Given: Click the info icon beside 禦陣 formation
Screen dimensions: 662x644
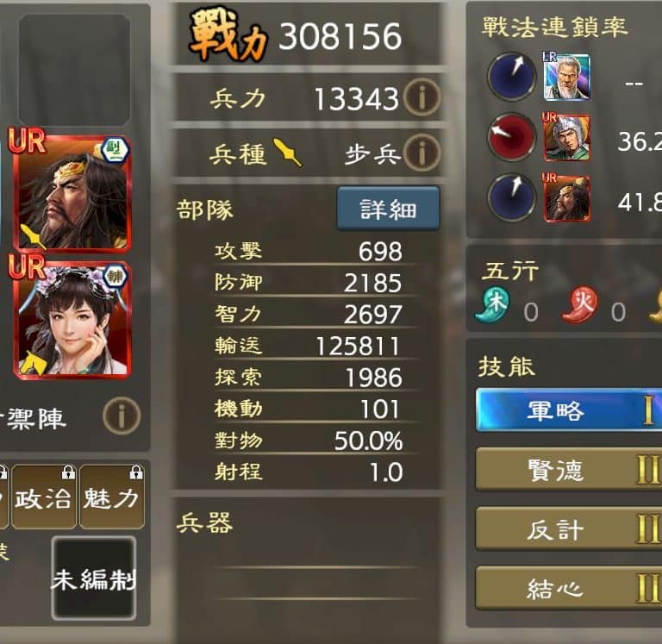Looking at the screenshot, I should (x=122, y=416).
